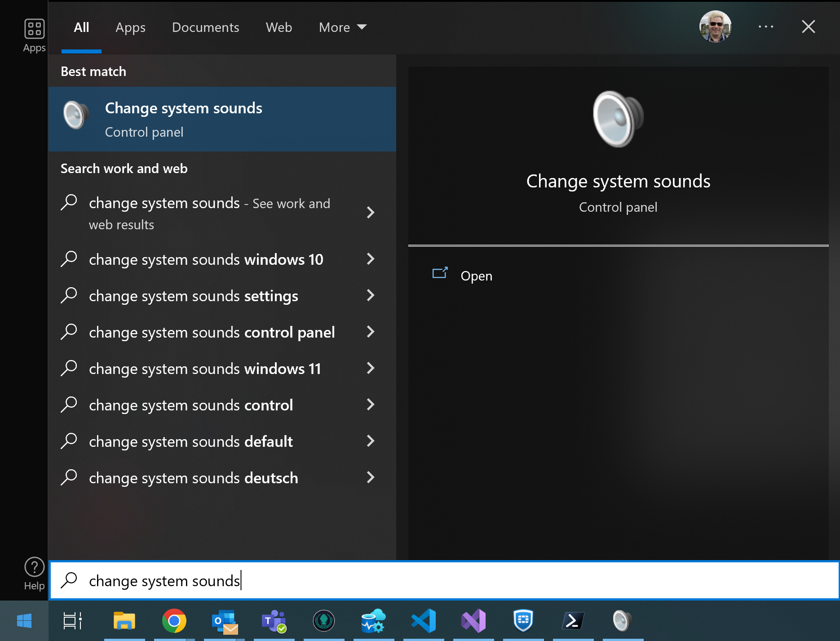The width and height of the screenshot is (840, 641).
Task: Expand arrow for 'deutsch' suggestion
Action: click(371, 477)
